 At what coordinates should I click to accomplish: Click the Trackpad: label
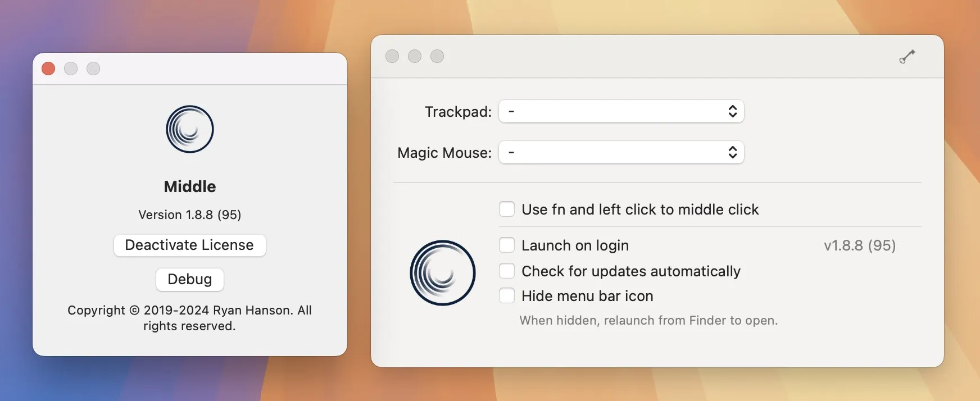point(458,112)
